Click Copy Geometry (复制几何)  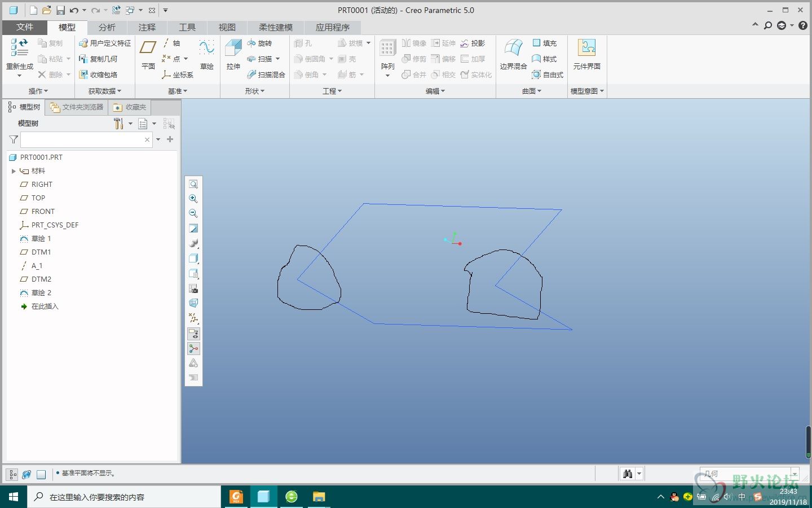(98, 59)
